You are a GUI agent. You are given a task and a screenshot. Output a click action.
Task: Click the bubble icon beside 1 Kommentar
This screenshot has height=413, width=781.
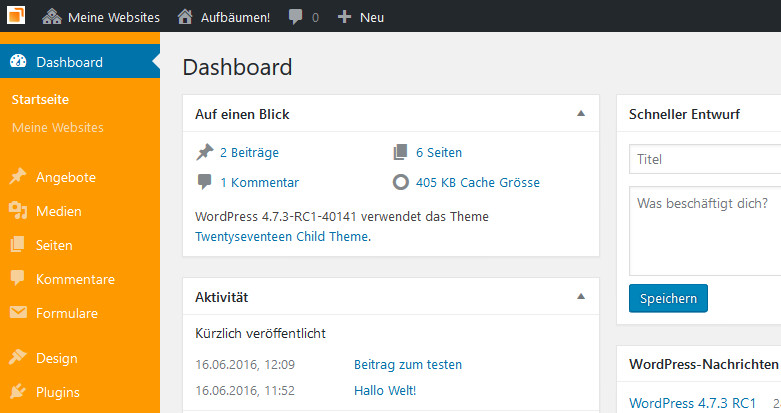click(204, 182)
